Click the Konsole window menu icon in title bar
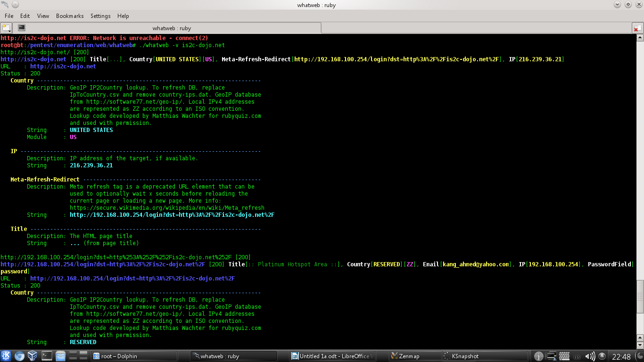 [x=5, y=5]
